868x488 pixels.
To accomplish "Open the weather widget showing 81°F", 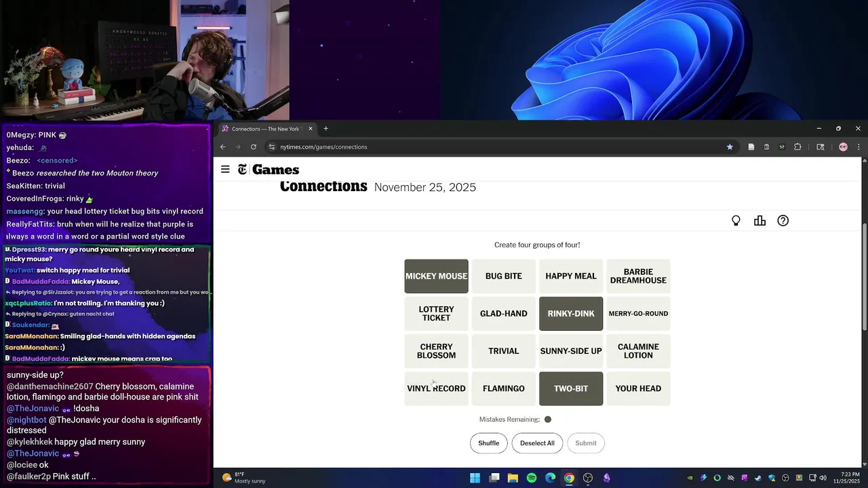I will point(244,478).
